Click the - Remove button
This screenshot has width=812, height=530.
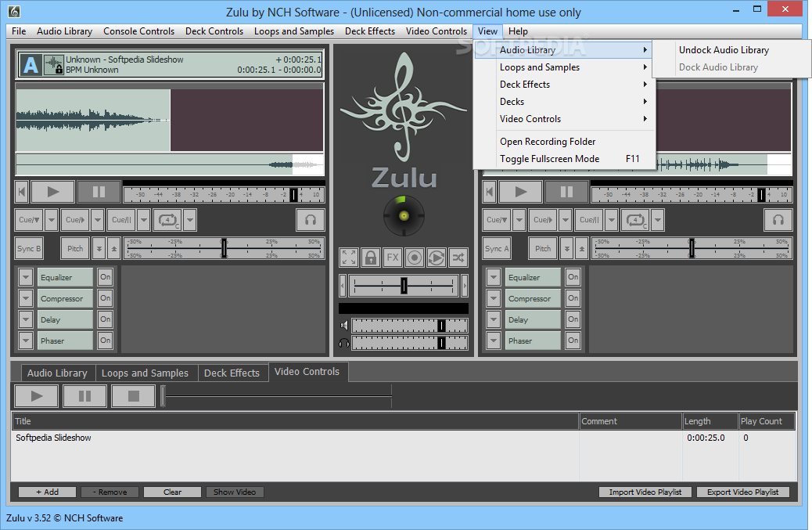click(x=110, y=492)
